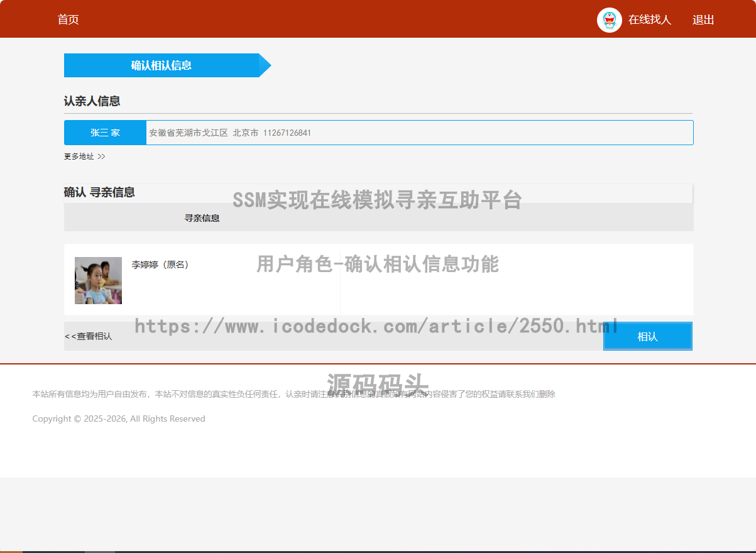Click the 认亲人信息 heading
The image size is (756, 553).
[x=92, y=101]
